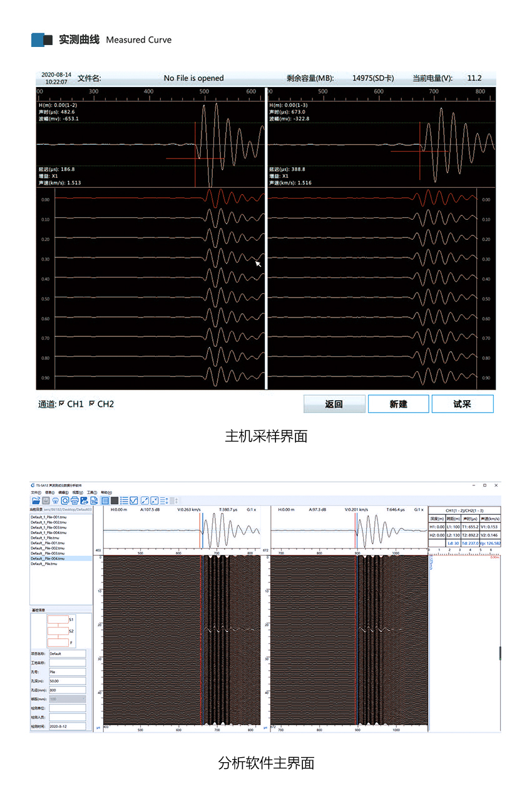Select Default__Pile-004.tmu in file list
Image resolution: width=532 pixels, height=811 pixels.
tap(48, 558)
